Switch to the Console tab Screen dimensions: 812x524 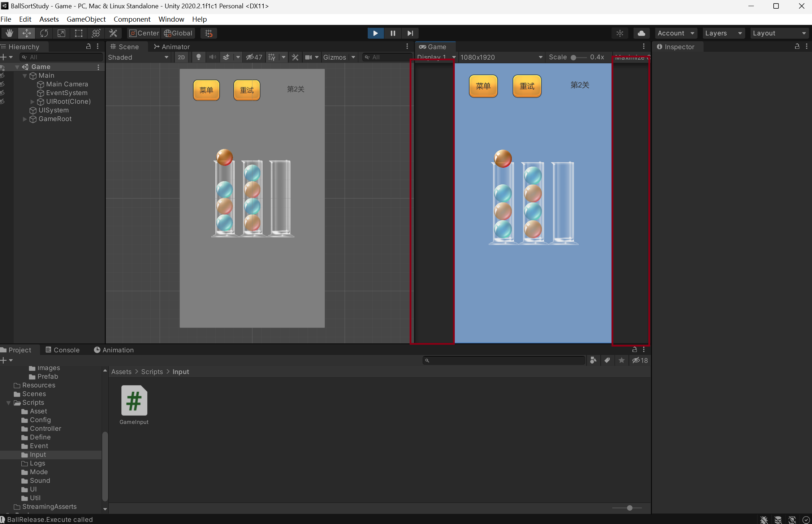pos(62,350)
